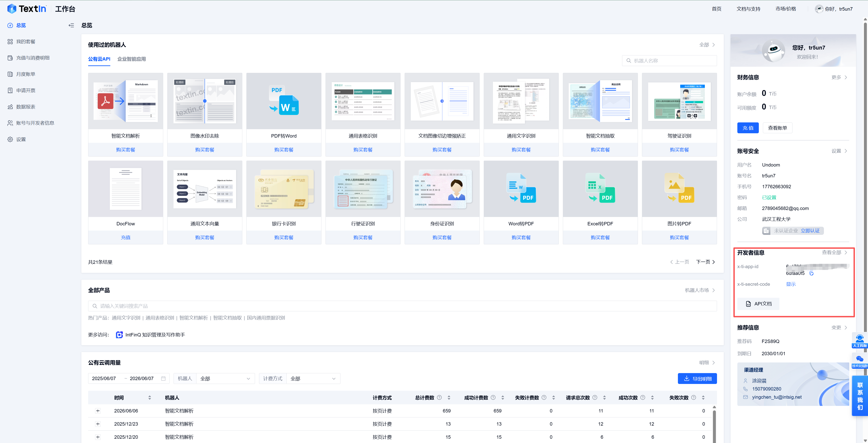
Task: Click the user avatar in top bar
Action: 819,9
